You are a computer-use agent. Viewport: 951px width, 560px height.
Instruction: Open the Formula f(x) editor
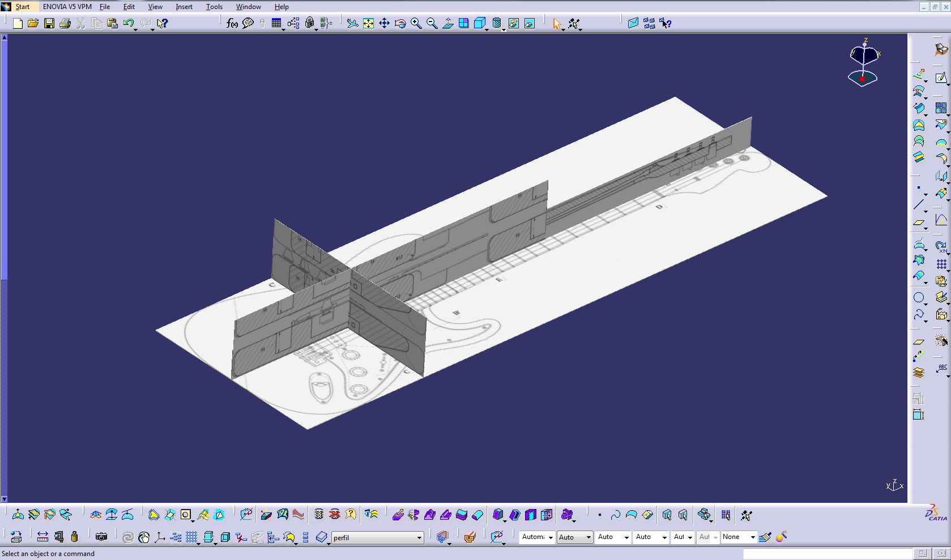click(232, 23)
